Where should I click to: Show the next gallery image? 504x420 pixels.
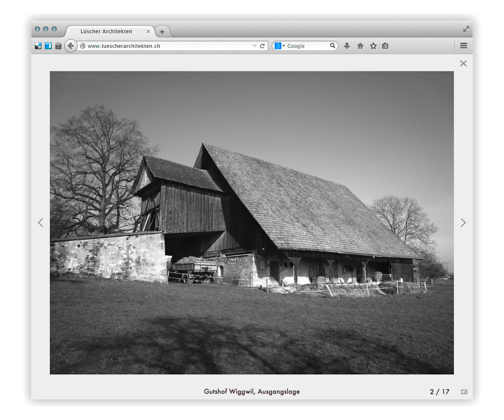pyautogui.click(x=463, y=223)
